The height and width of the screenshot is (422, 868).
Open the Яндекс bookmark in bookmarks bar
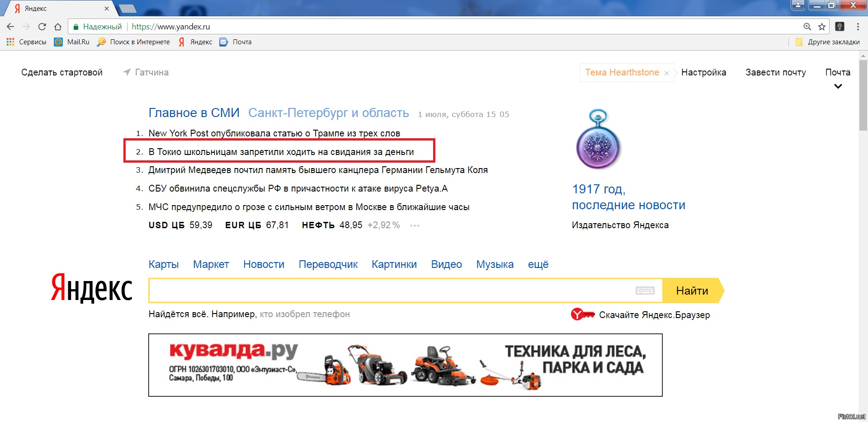tap(195, 42)
